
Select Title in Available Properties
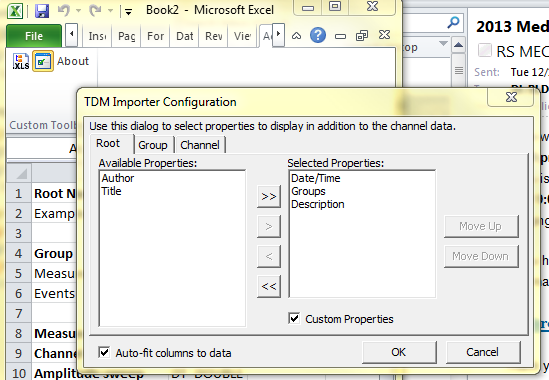point(111,191)
